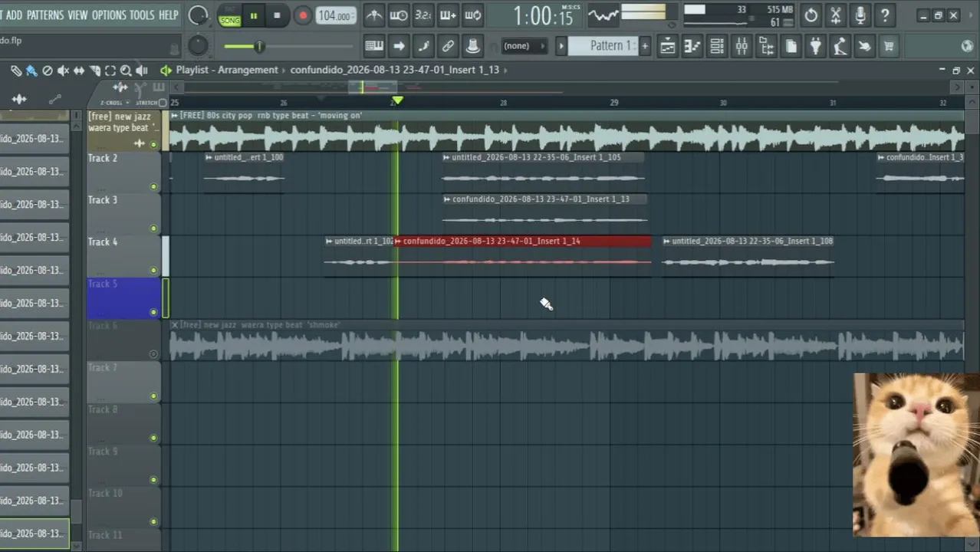Image resolution: width=980 pixels, height=552 pixels.
Task: Open menu of clip untitled Insert 1_105
Action: point(446,158)
